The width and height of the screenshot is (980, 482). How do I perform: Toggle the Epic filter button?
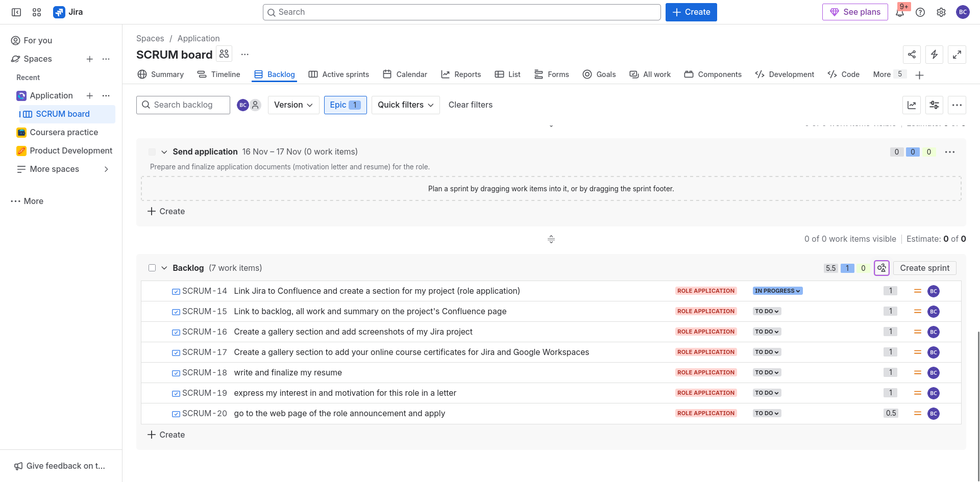click(x=345, y=105)
